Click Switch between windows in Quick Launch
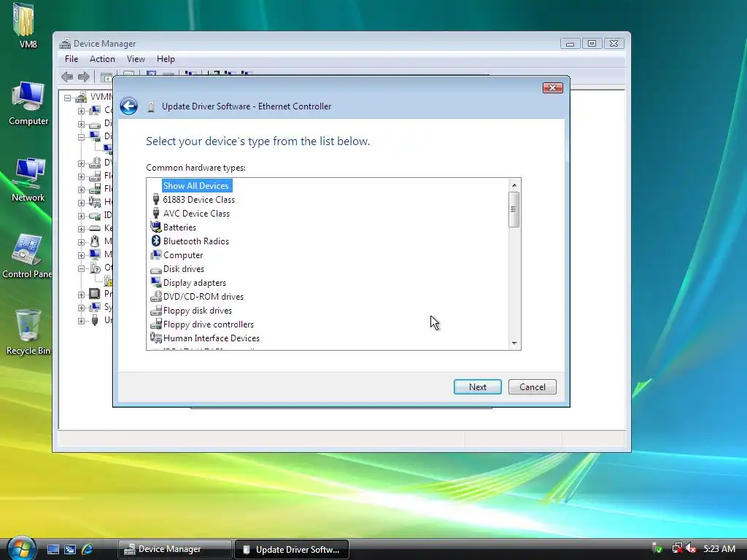The width and height of the screenshot is (747, 560). pos(70,549)
